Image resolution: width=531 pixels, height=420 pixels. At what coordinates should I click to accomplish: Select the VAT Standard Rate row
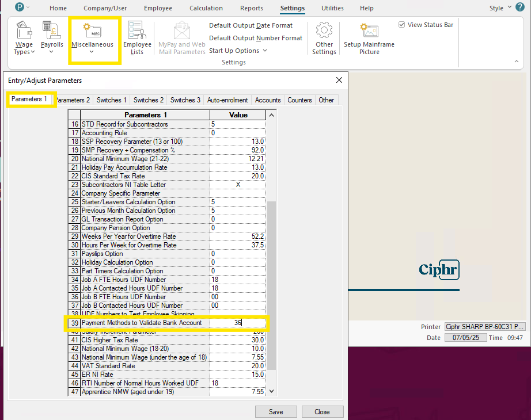166,366
